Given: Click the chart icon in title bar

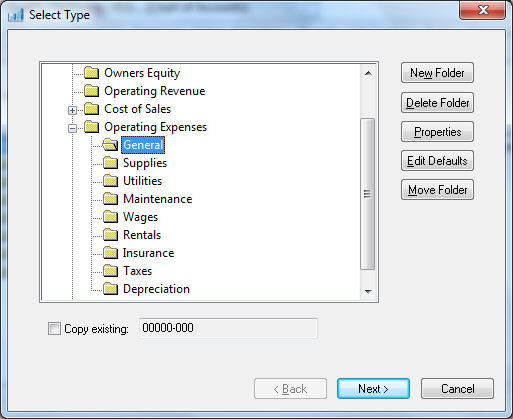Looking at the screenshot, I should 16,15.
